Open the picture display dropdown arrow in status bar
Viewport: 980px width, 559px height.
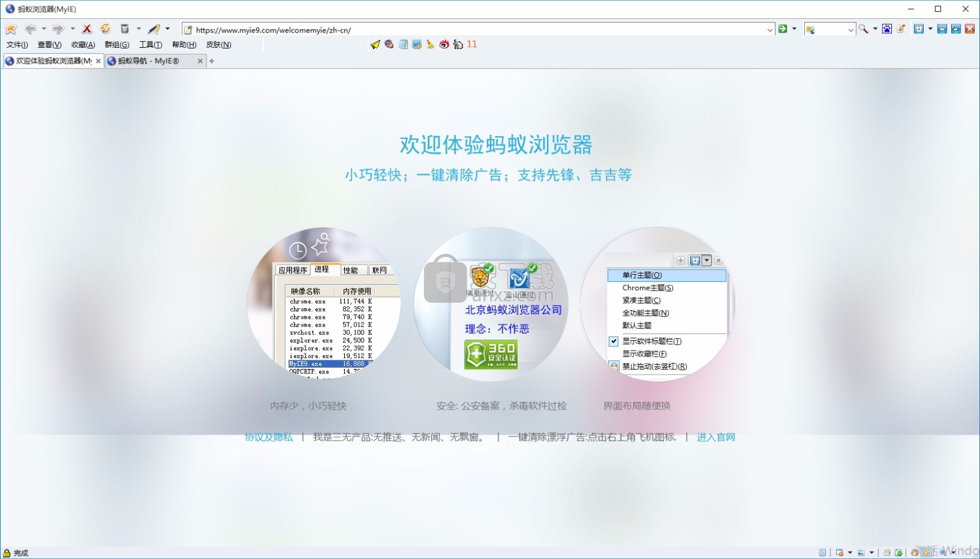872,552
